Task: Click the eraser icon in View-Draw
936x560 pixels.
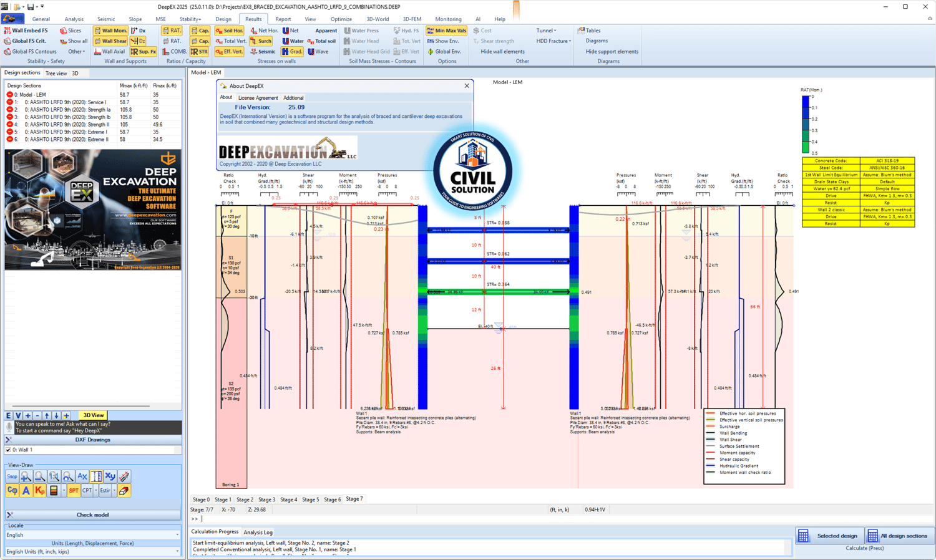Action: click(x=124, y=491)
